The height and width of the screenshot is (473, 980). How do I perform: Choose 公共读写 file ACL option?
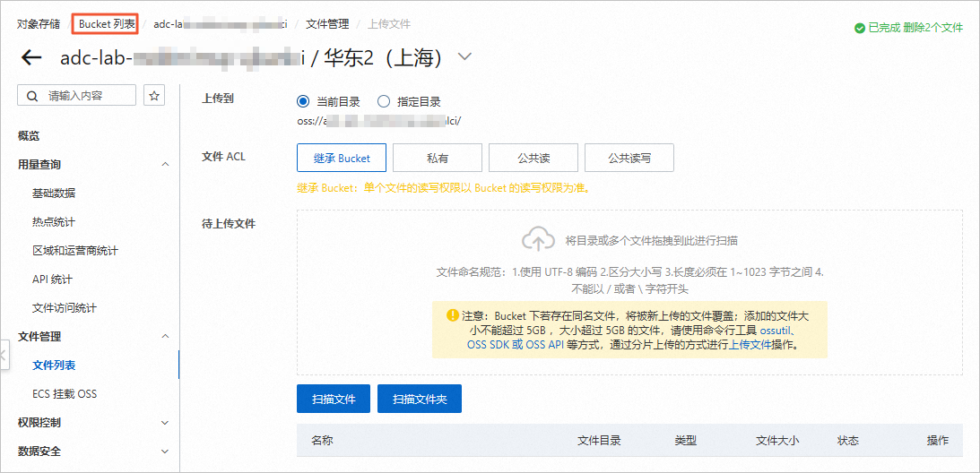click(x=629, y=158)
